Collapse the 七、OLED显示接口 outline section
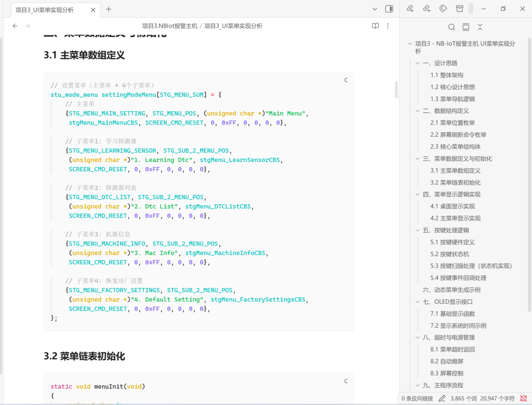 (418, 302)
